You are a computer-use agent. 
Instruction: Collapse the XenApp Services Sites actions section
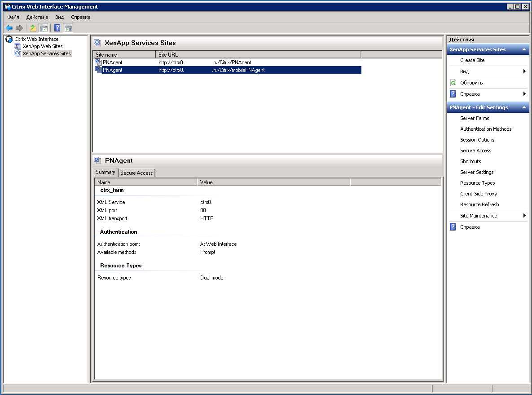click(524, 49)
